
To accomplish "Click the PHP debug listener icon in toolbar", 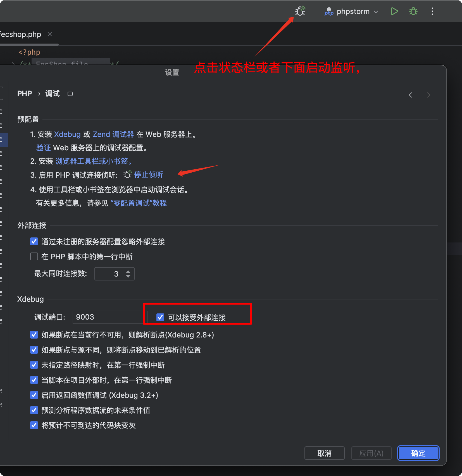I will click(x=300, y=11).
